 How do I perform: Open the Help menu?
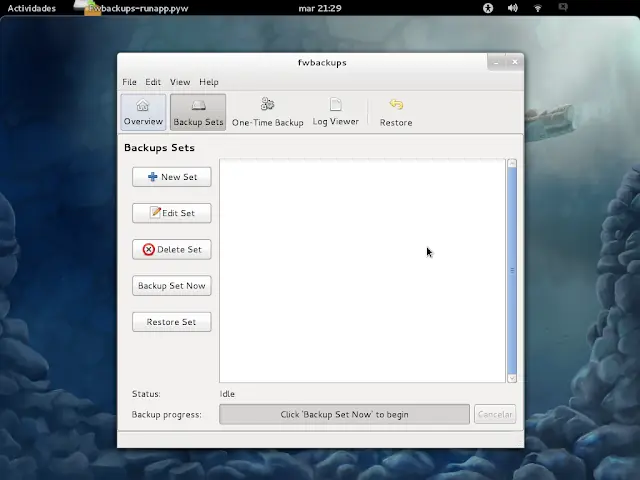click(x=209, y=82)
